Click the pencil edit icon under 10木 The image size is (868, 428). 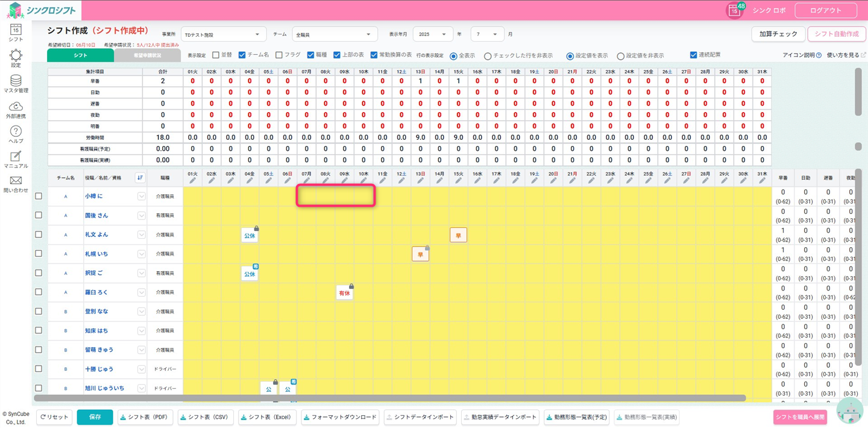363,180
